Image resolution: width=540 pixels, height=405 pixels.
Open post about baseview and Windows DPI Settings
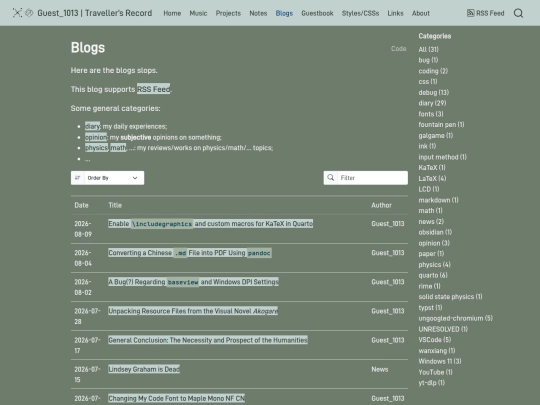coord(193,282)
